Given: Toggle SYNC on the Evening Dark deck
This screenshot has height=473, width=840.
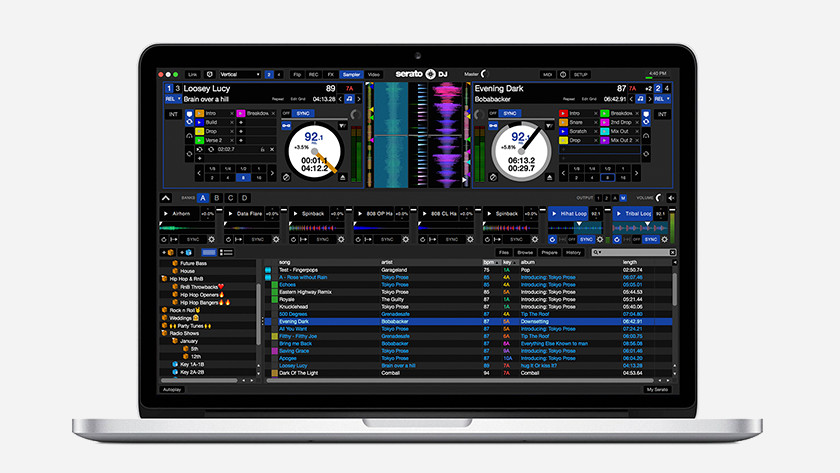Looking at the screenshot, I should 510,114.
